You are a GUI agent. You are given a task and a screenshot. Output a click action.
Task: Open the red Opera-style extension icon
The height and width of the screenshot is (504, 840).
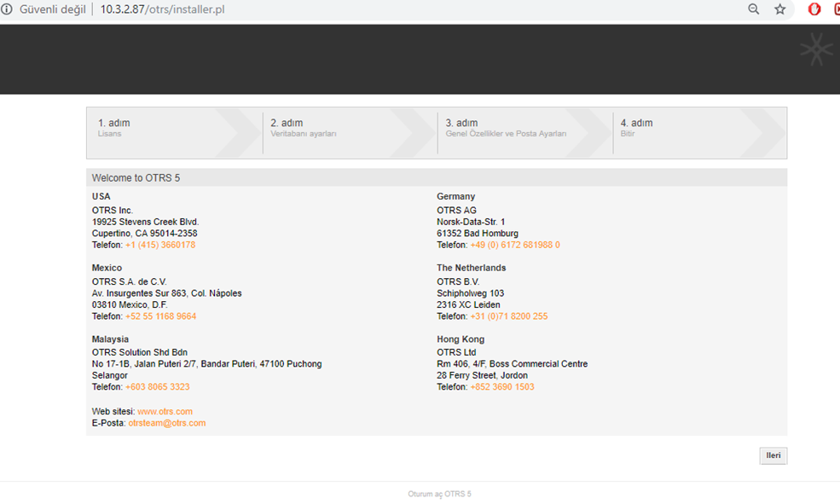[814, 9]
